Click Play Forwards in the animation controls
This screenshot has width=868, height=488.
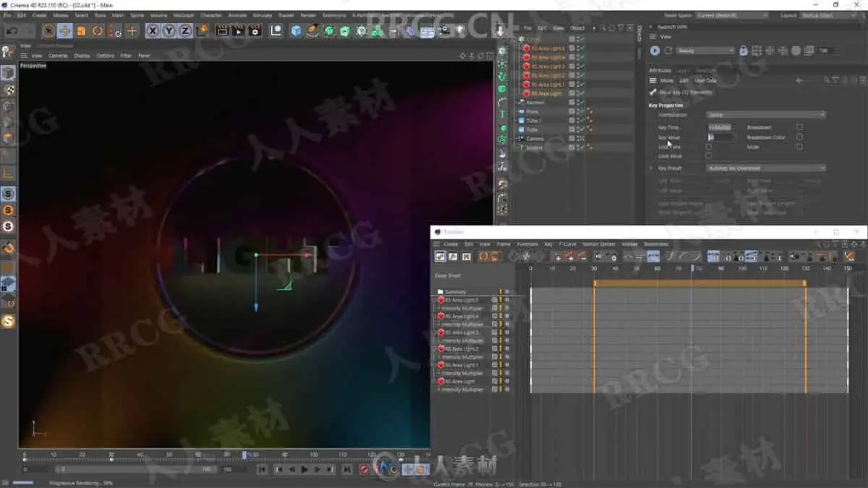coord(305,470)
